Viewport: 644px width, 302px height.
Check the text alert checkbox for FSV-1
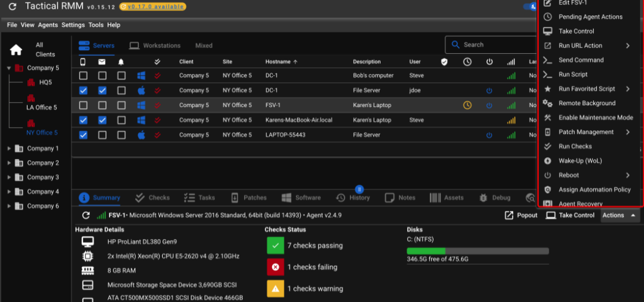pyautogui.click(x=83, y=105)
